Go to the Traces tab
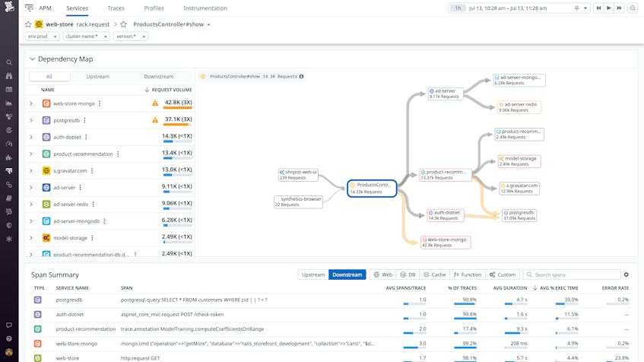 tap(116, 8)
